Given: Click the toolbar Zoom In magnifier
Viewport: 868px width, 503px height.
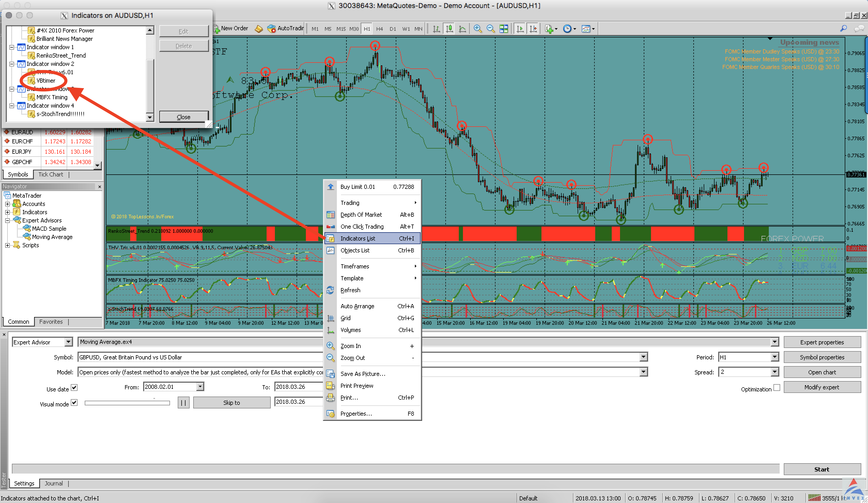Looking at the screenshot, I should 478,29.
